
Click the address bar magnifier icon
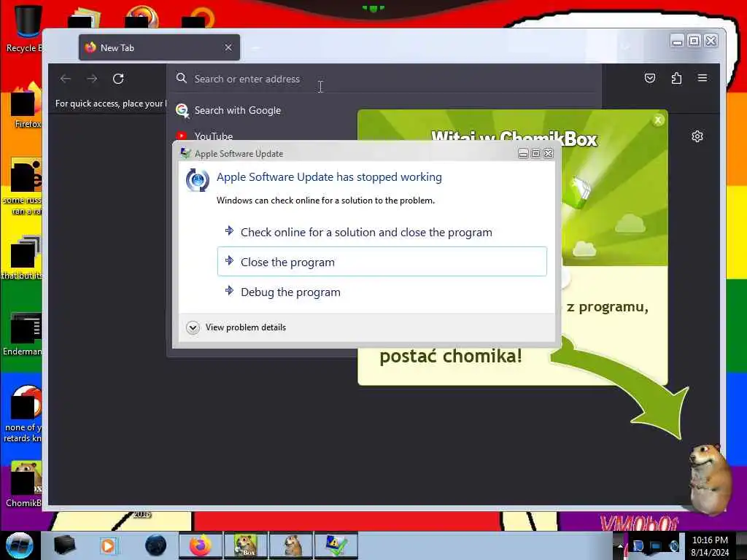(x=181, y=78)
